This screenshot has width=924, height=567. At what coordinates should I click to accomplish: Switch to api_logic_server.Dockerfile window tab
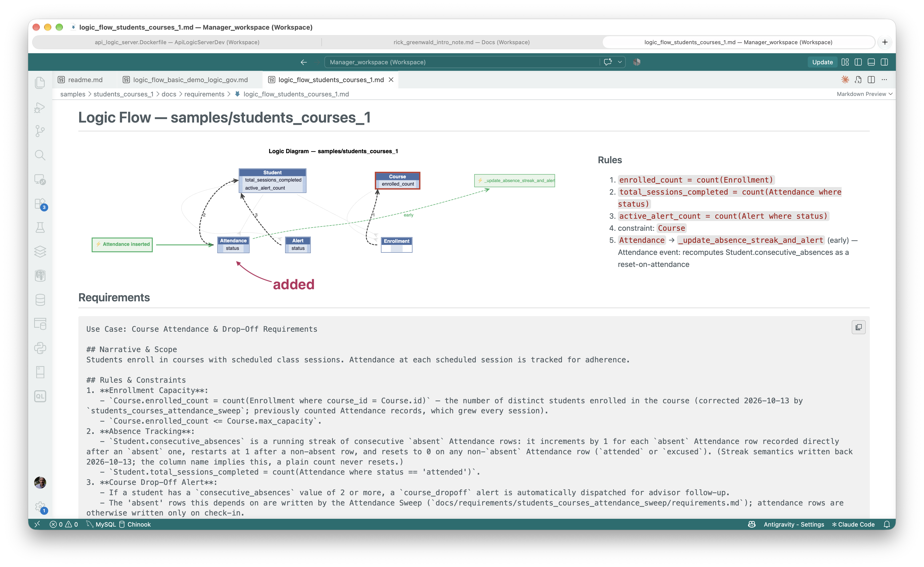coord(177,42)
